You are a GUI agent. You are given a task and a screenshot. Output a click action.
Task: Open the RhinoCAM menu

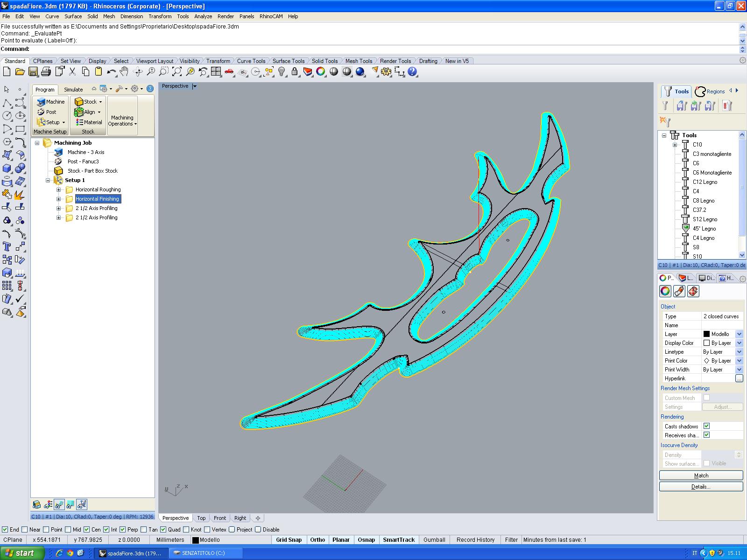tap(271, 16)
